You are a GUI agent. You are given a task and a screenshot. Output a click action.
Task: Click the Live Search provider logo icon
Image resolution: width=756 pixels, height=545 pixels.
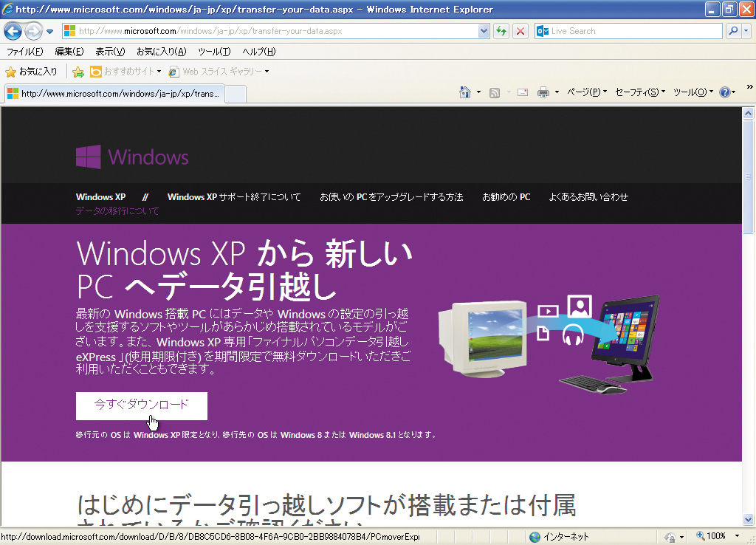coord(543,31)
